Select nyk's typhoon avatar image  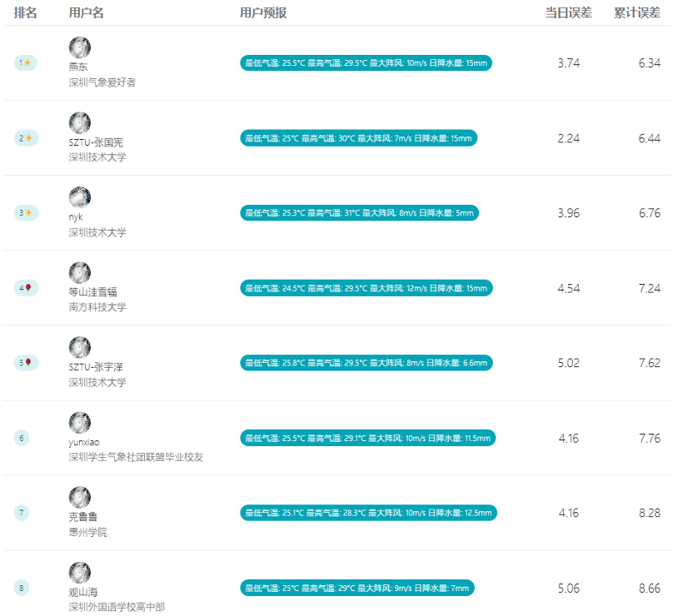tap(80, 197)
